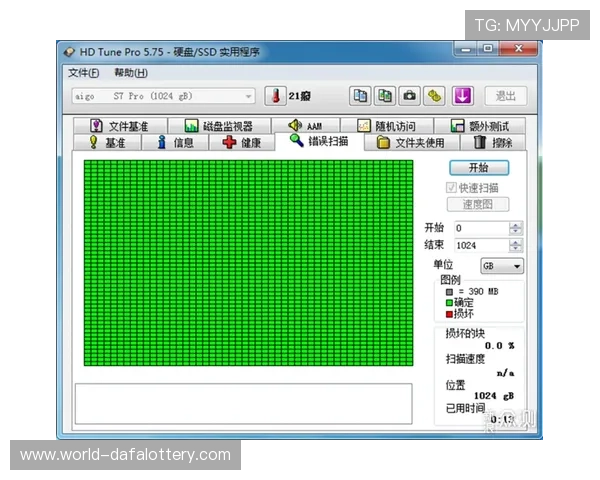Select the 错误扫描 tab
The width and height of the screenshot is (600, 480).
(319, 141)
